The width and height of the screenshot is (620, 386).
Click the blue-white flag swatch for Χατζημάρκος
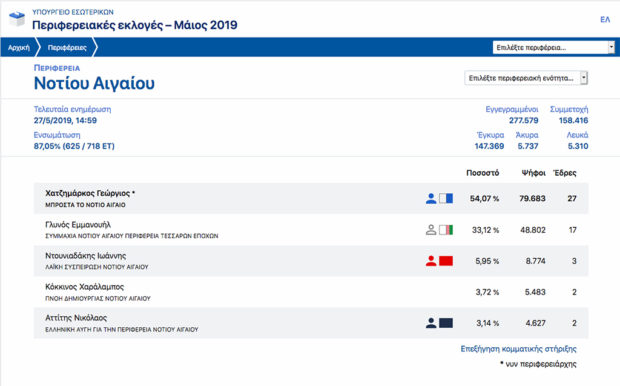(446, 198)
